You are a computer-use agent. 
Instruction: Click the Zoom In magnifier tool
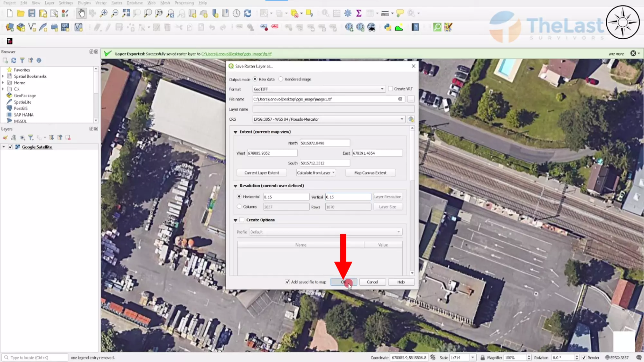[x=104, y=13]
